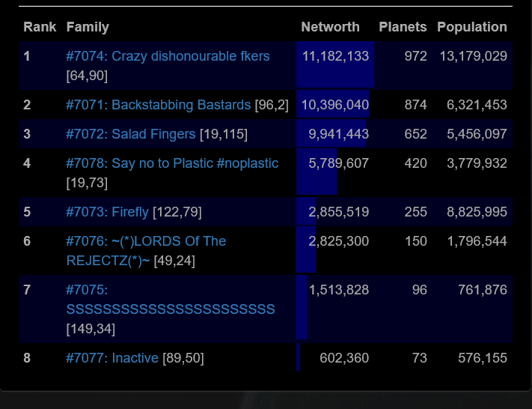Screen dimensions: 532x409
Task: Open Say no to Plastic family page
Action: pyautogui.click(x=171, y=163)
